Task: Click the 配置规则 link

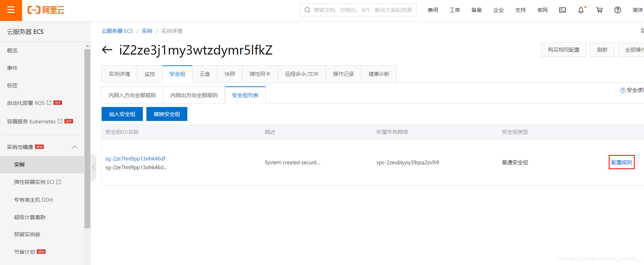Action: pos(622,162)
